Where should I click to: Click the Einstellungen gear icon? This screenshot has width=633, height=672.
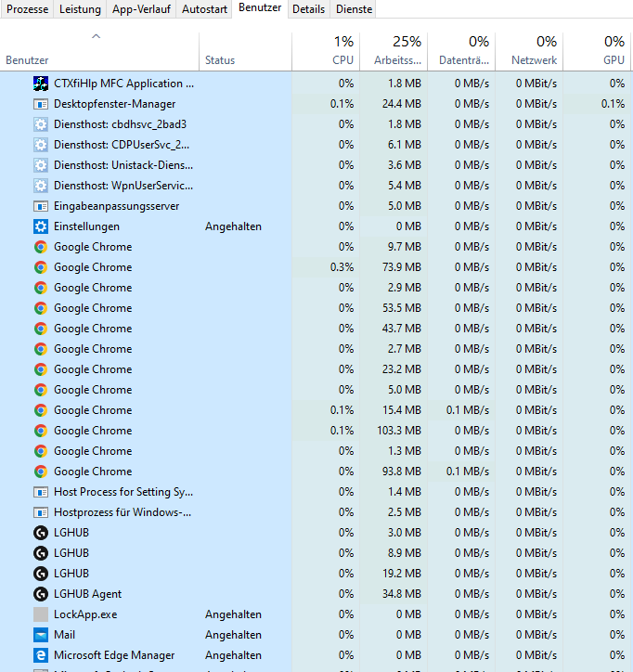(x=41, y=226)
